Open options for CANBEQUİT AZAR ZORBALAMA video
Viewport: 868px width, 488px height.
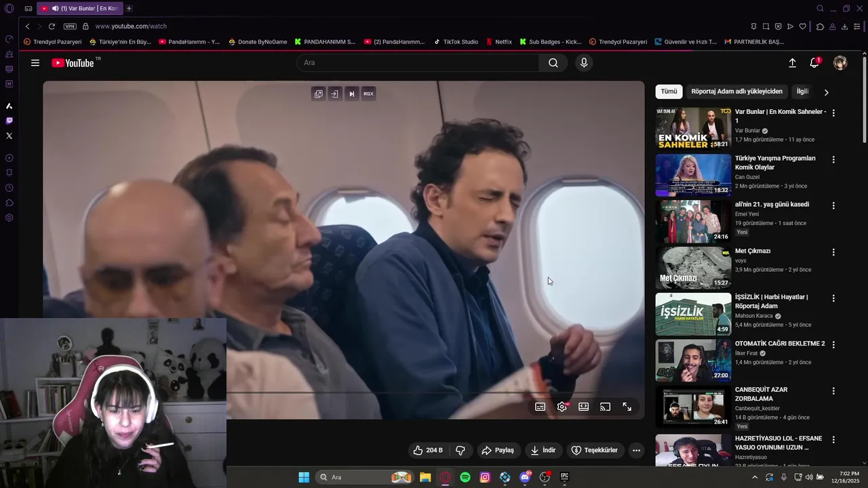pyautogui.click(x=833, y=391)
